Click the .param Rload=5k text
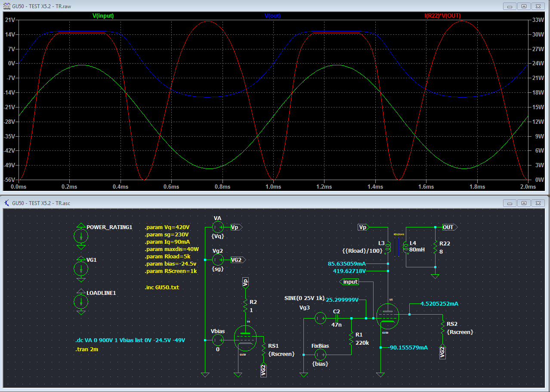 coord(167,256)
